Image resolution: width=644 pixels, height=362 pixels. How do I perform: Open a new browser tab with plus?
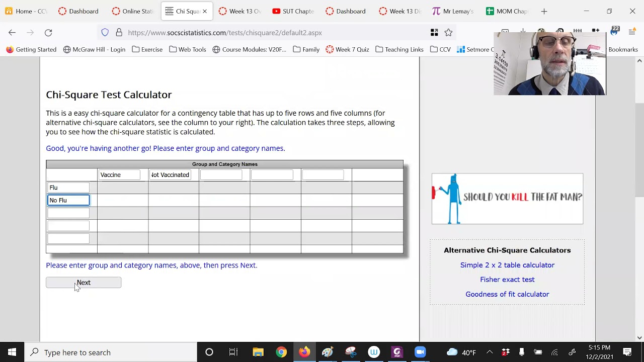pos(544,11)
